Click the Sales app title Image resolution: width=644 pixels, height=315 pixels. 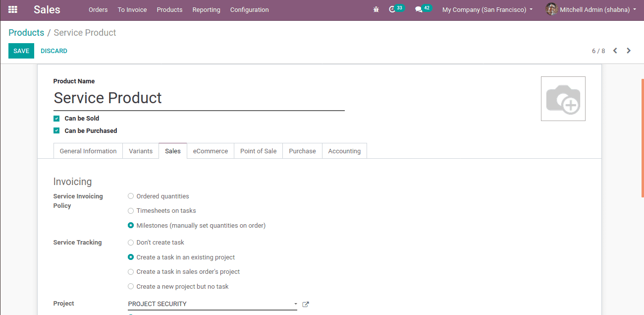47,9
